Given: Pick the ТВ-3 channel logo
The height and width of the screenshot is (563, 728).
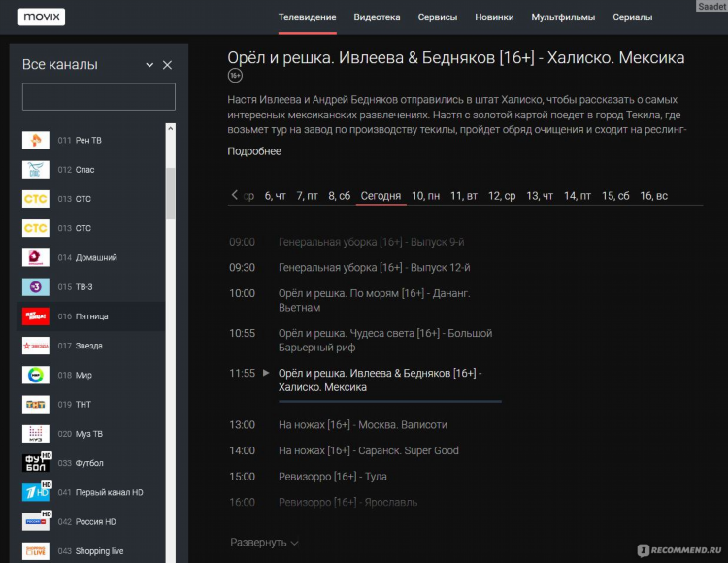Looking at the screenshot, I should (x=36, y=286).
